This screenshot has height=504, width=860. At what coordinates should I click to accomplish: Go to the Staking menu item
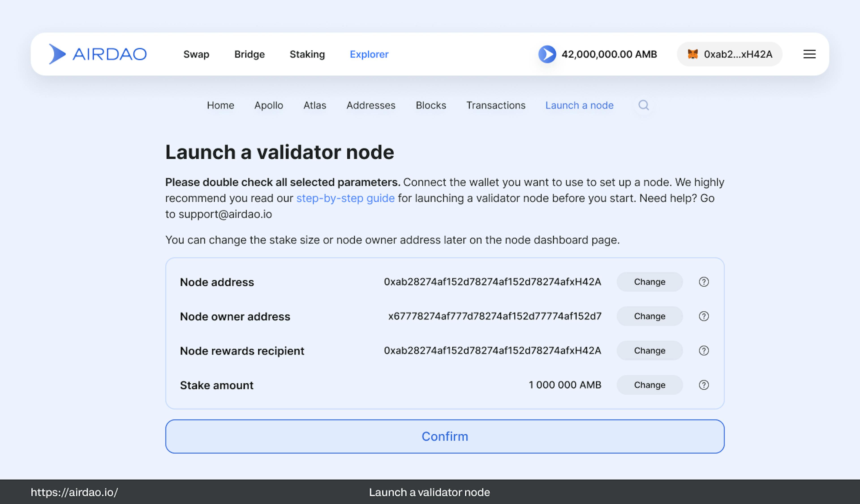coord(307,54)
